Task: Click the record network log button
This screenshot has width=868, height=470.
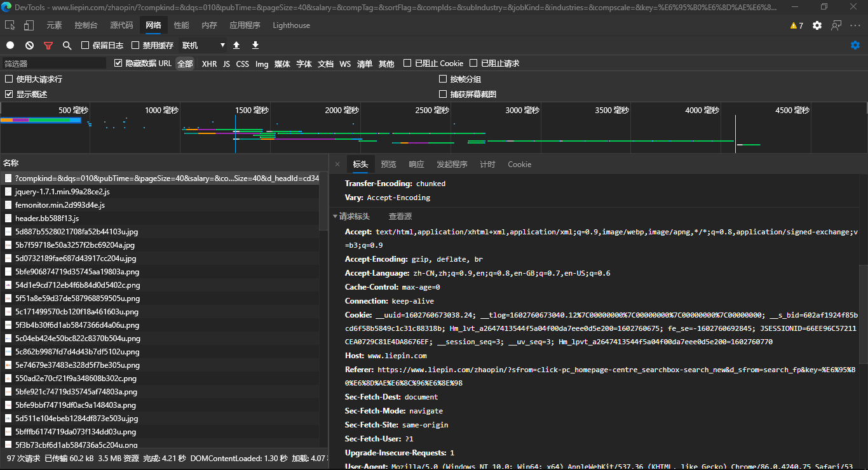Action: click(10, 45)
